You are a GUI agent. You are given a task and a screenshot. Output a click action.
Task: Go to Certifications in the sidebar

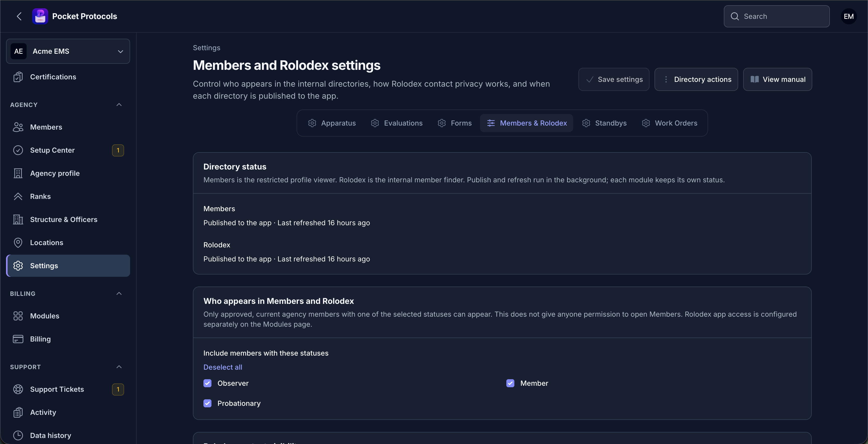point(68,77)
